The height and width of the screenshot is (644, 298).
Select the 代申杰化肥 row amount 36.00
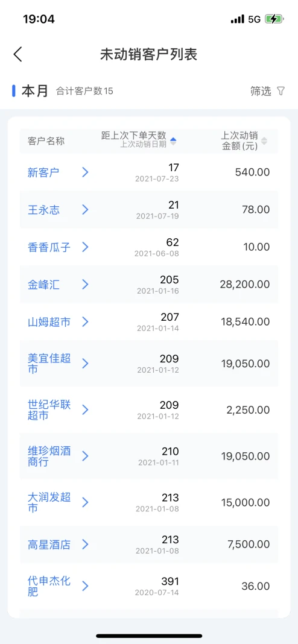tap(256, 586)
